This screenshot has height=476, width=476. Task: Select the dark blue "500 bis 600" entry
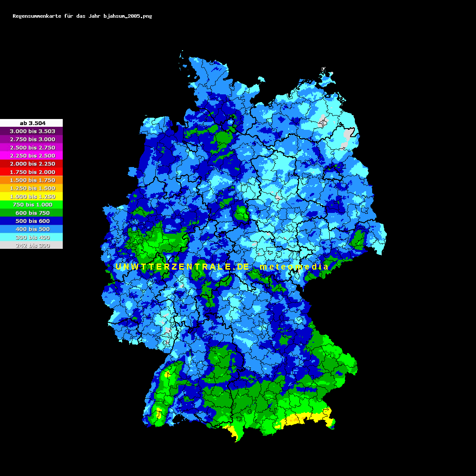[x=32, y=221]
